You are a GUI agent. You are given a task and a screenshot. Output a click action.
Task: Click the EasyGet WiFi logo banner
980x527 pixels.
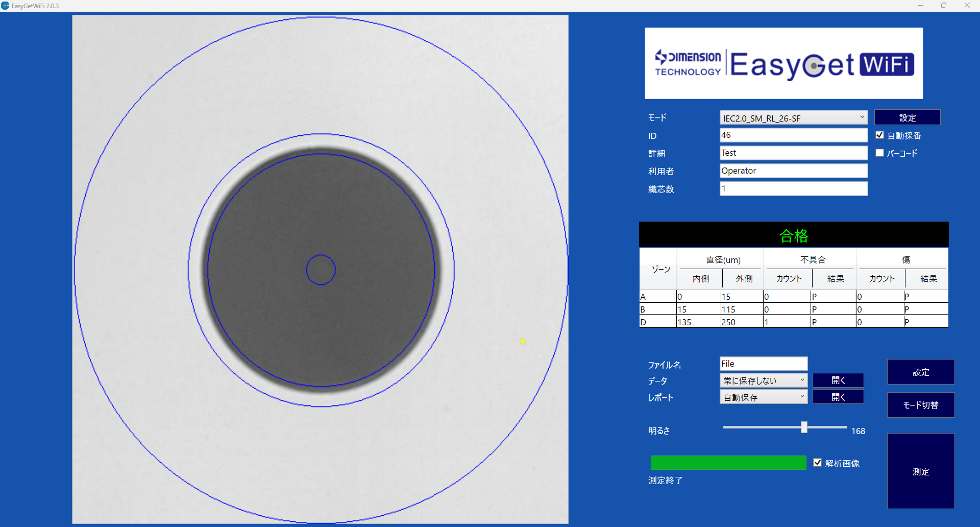[783, 63]
